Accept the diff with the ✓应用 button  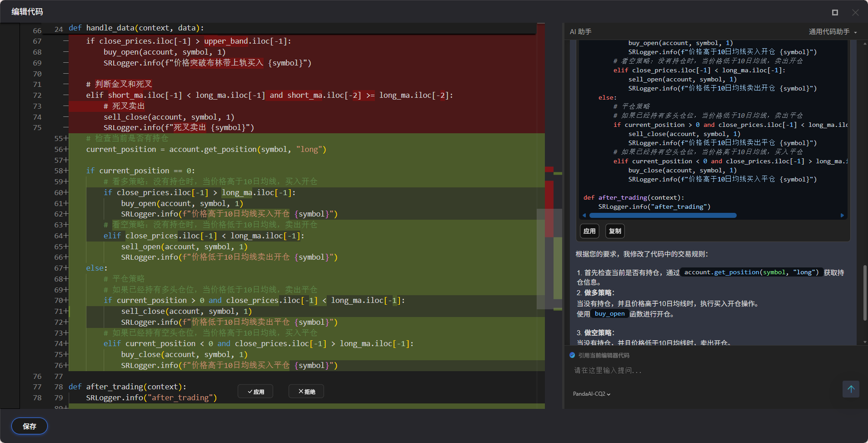tap(255, 392)
